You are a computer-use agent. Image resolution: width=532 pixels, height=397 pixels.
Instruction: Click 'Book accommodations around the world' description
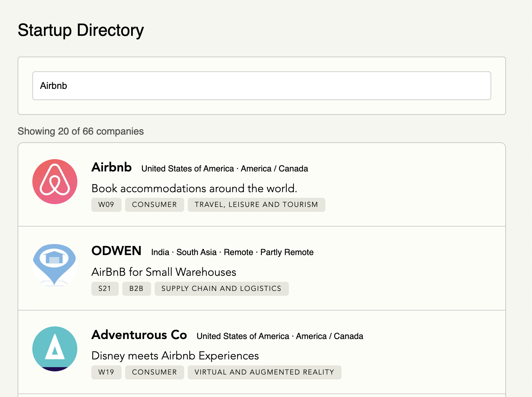click(194, 188)
